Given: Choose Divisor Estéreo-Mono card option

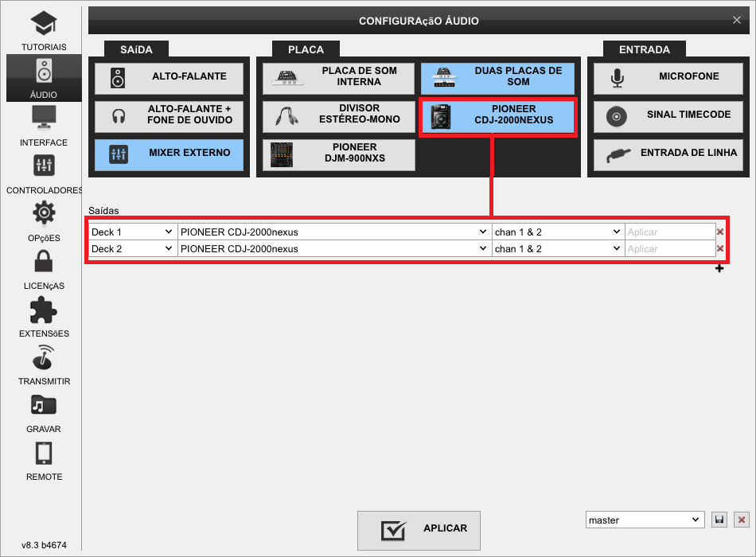Looking at the screenshot, I should 338,117.
